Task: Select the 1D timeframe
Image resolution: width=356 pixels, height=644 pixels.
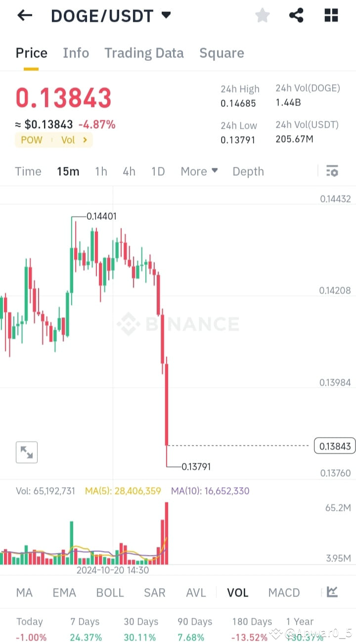Action: tap(158, 171)
